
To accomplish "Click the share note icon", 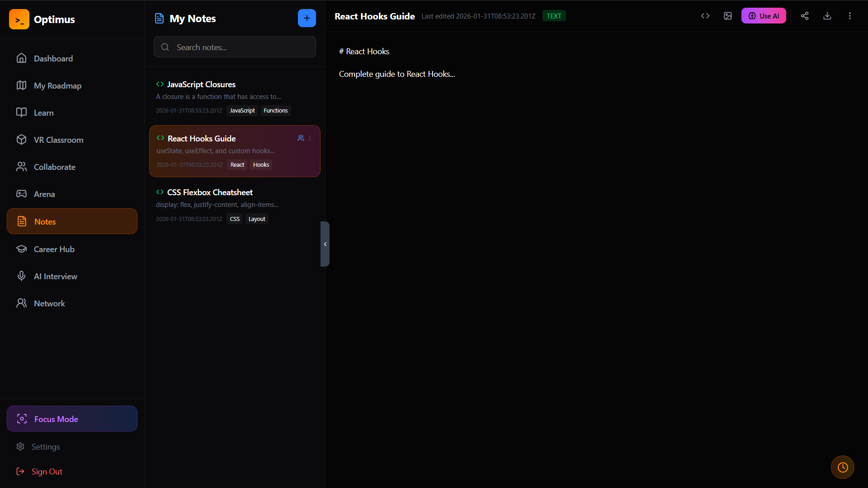I will 805,16.
